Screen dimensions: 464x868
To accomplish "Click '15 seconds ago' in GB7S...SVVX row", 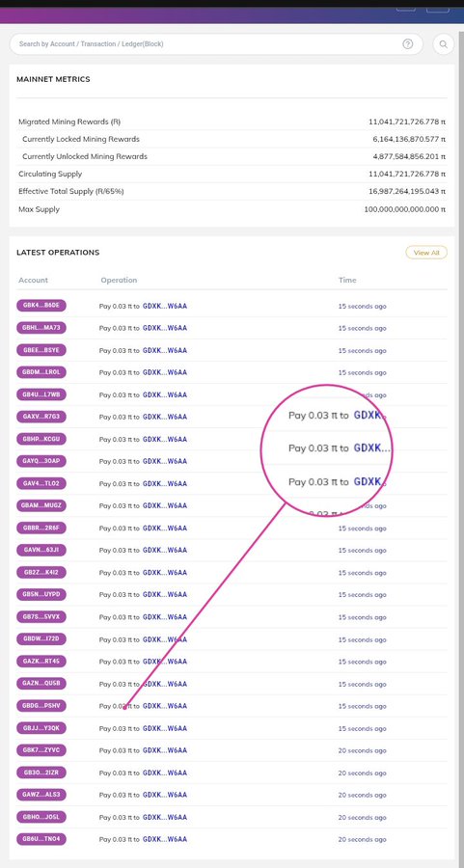I will pyautogui.click(x=362, y=617).
